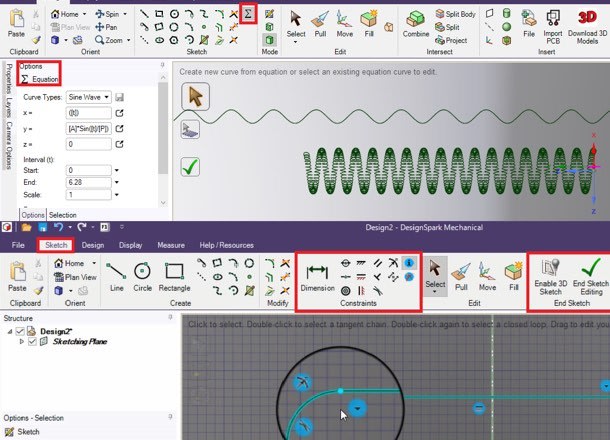Click Download 3D Models
The image size is (610, 440).
(587, 26)
